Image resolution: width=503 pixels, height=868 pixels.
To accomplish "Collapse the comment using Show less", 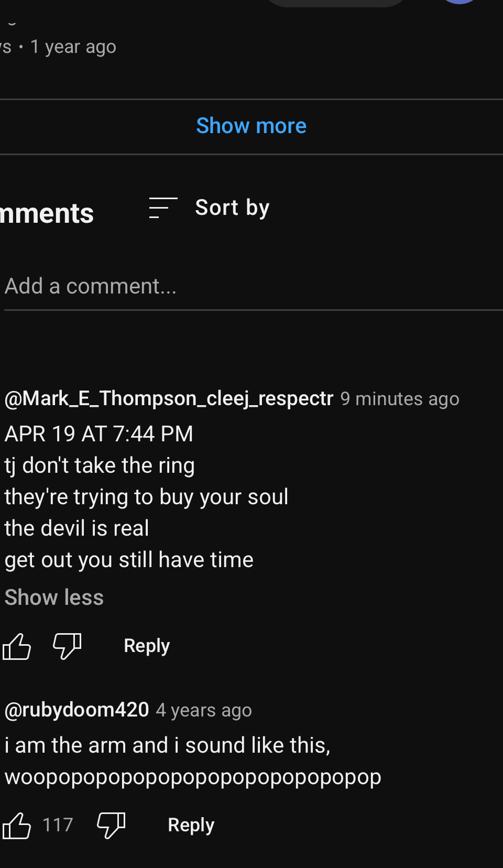I will (x=54, y=597).
